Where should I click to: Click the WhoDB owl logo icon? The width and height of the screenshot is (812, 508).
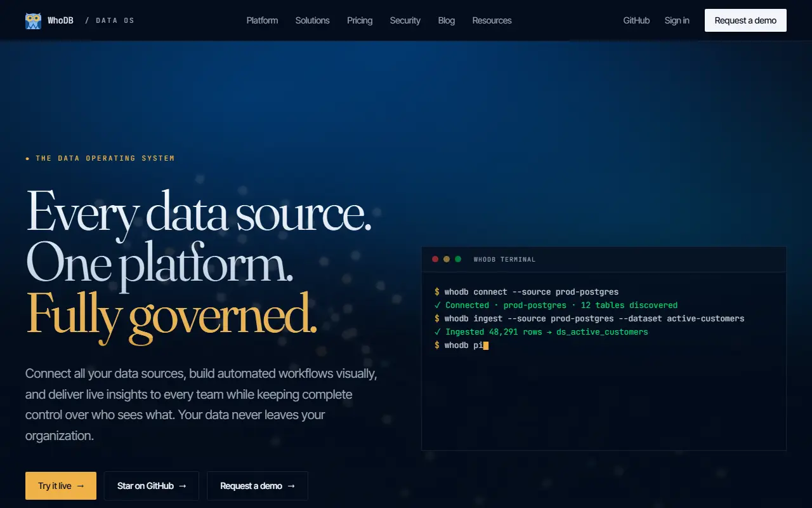click(x=33, y=20)
